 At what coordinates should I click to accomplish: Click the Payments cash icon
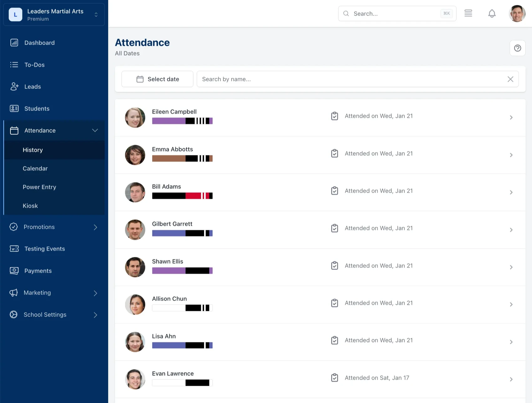point(14,271)
